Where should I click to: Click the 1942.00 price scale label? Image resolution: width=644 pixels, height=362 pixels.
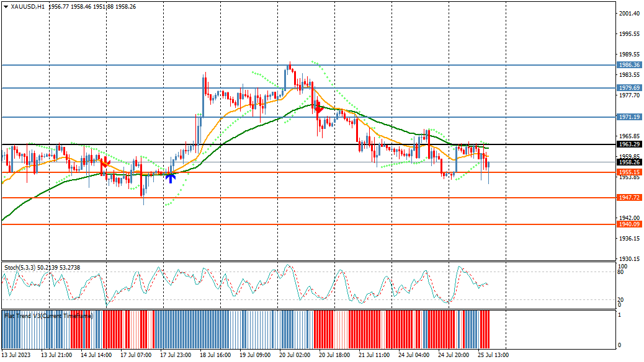click(629, 218)
